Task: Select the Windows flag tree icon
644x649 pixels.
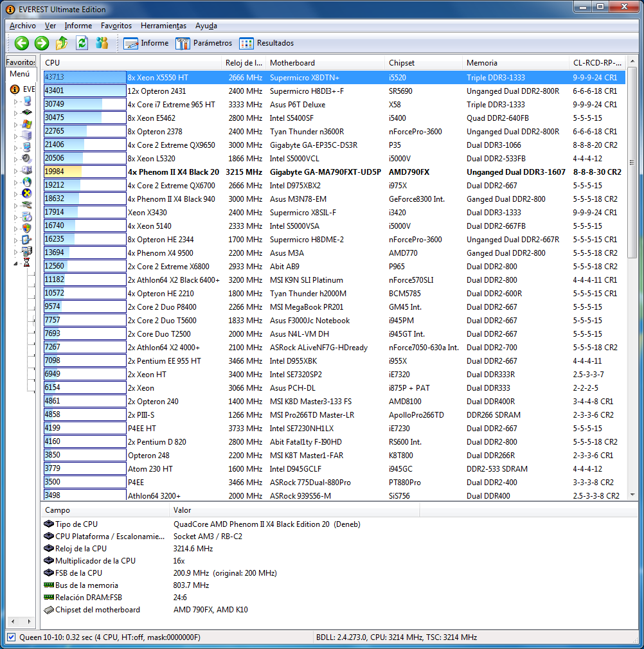Action: point(27,124)
